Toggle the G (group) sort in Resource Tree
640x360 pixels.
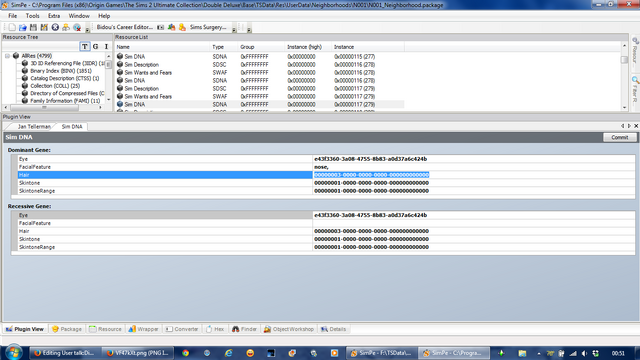(96, 47)
